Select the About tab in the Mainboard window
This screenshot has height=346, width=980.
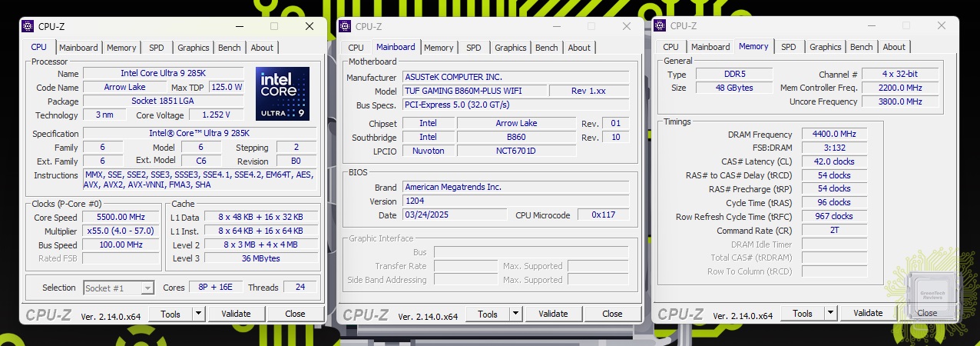[579, 48]
